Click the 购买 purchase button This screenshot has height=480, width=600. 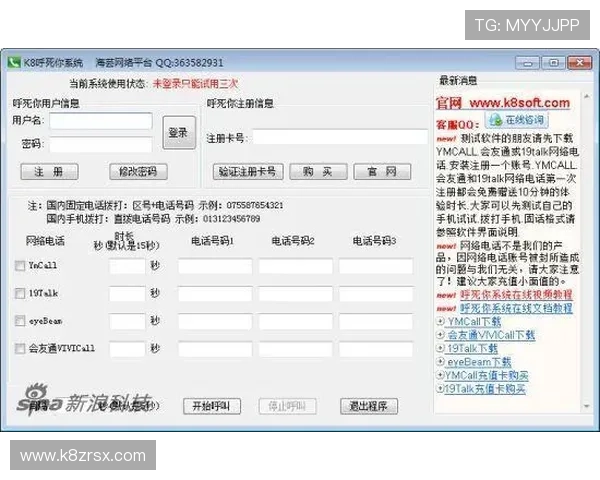point(318,171)
